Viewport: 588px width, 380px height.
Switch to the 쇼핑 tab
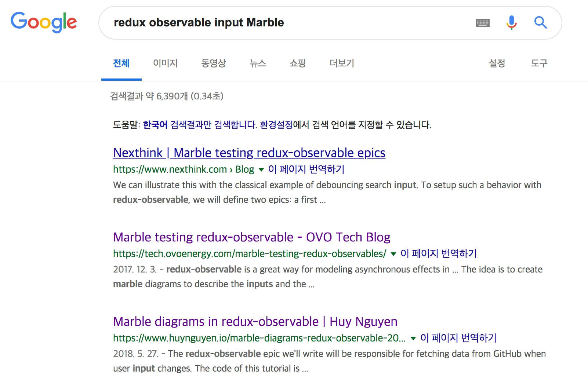(x=298, y=63)
